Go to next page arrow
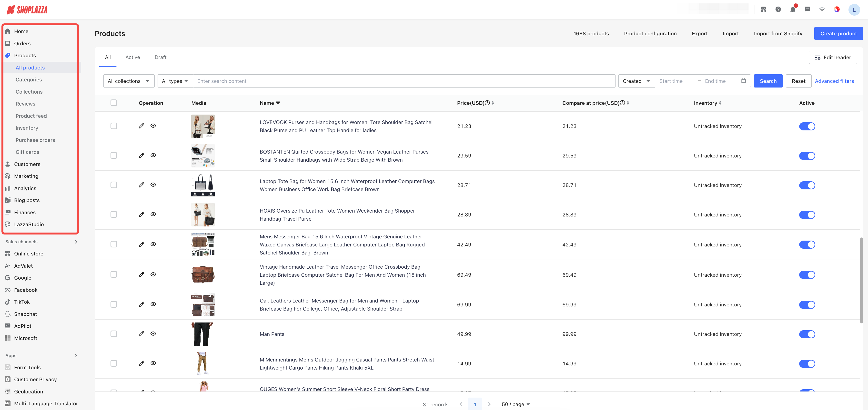Image resolution: width=868 pixels, height=410 pixels. pos(489,404)
